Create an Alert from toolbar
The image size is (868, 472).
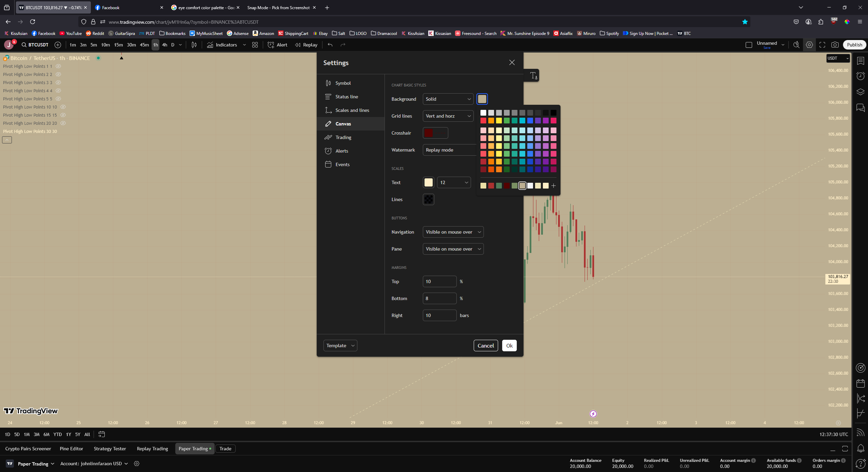pyautogui.click(x=277, y=45)
